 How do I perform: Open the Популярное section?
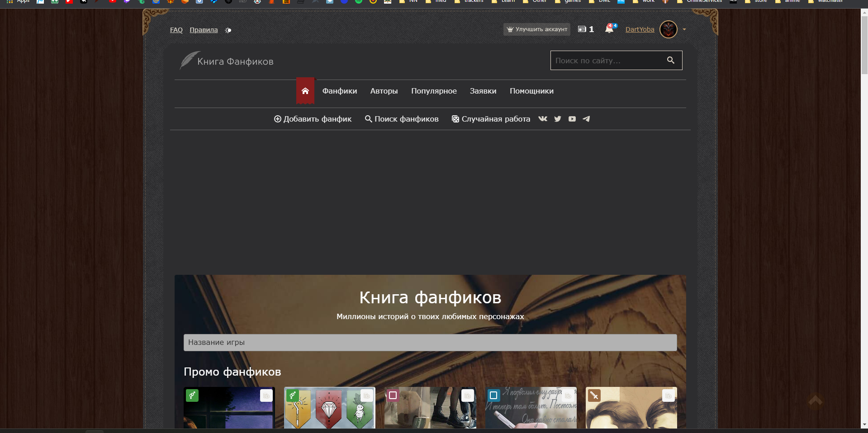(434, 91)
